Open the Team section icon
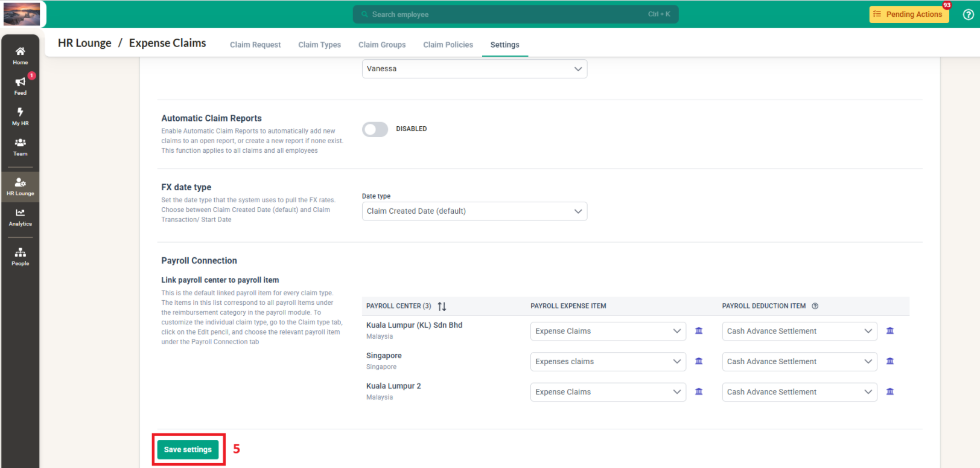 click(21, 143)
